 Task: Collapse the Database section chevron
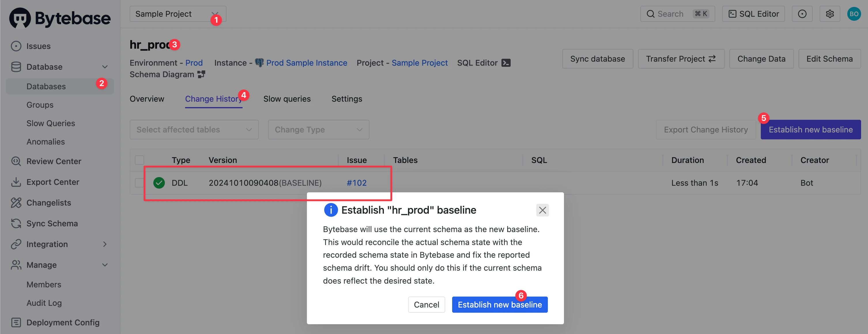click(x=105, y=67)
